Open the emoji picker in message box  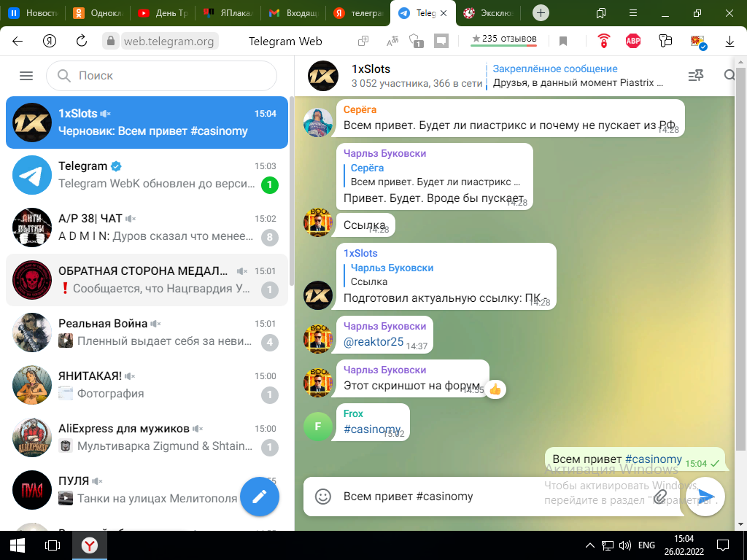[323, 497]
